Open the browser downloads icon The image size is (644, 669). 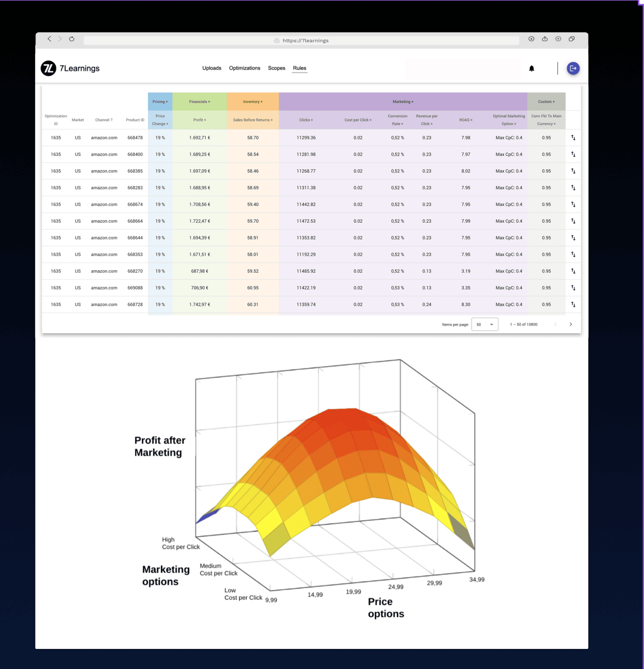click(x=531, y=39)
